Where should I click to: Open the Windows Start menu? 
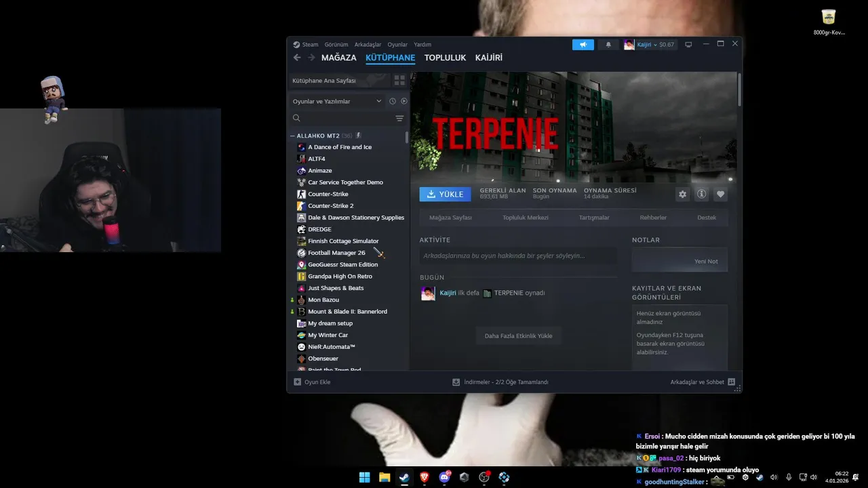pyautogui.click(x=365, y=477)
